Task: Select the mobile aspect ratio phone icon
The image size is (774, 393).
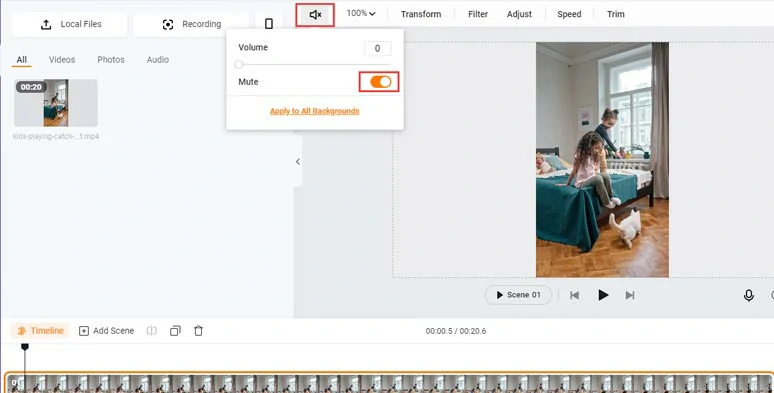Action: 269,24
